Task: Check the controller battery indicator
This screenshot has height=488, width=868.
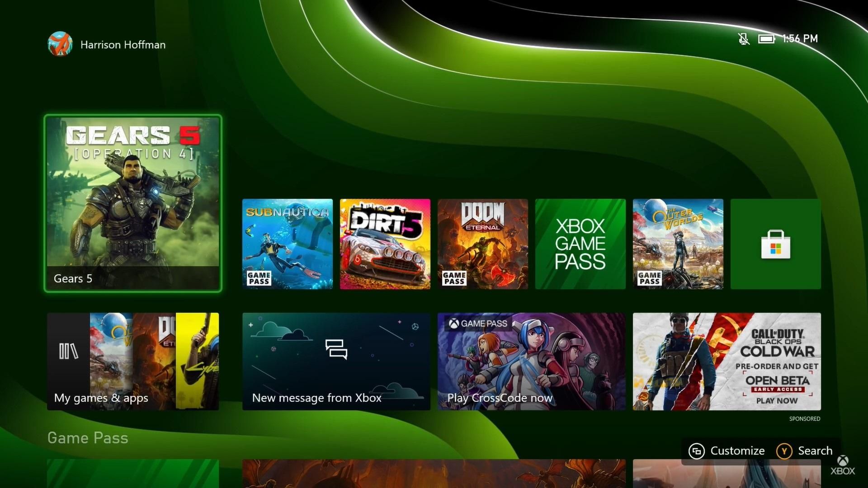Action: click(767, 39)
